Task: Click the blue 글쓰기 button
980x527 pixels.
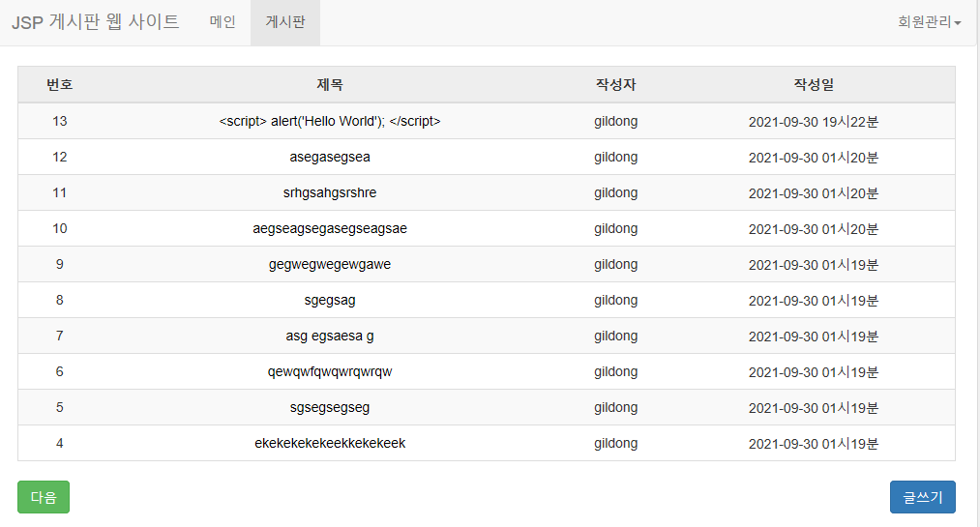Action: point(923,497)
